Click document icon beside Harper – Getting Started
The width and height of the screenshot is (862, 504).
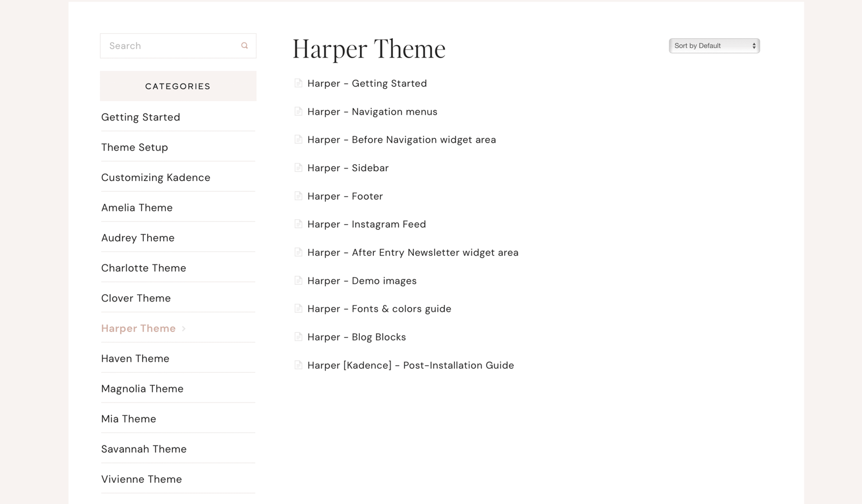pos(298,83)
